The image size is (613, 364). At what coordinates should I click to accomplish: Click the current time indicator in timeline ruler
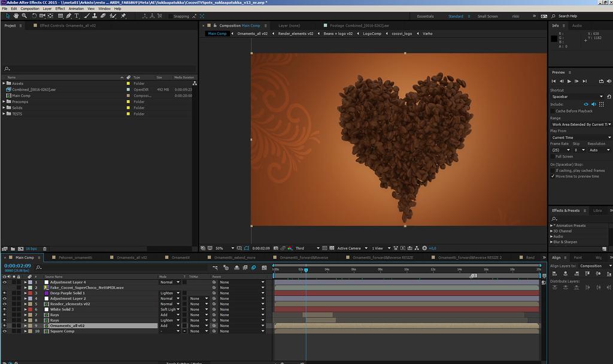pos(306,270)
